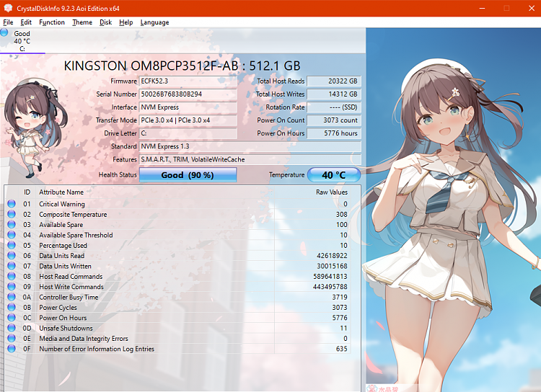Click the status orb beside Composite Temperature

pos(12,215)
